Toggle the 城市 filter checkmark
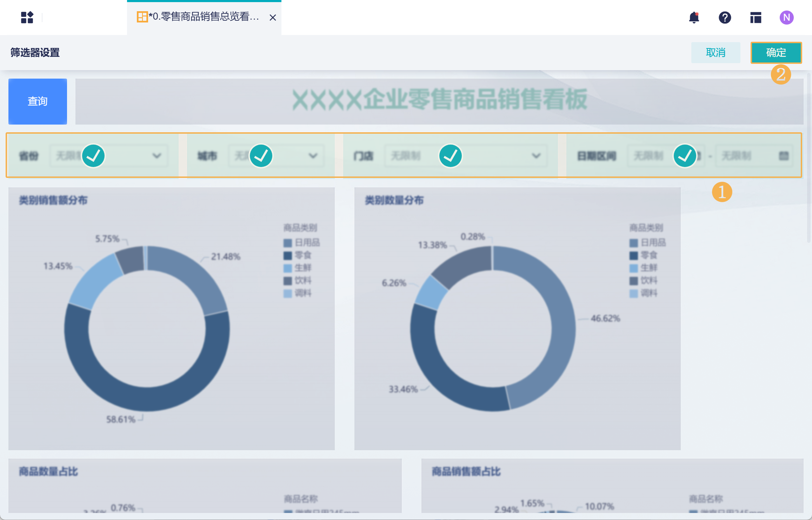Viewport: 812px width, 520px height. coord(261,156)
